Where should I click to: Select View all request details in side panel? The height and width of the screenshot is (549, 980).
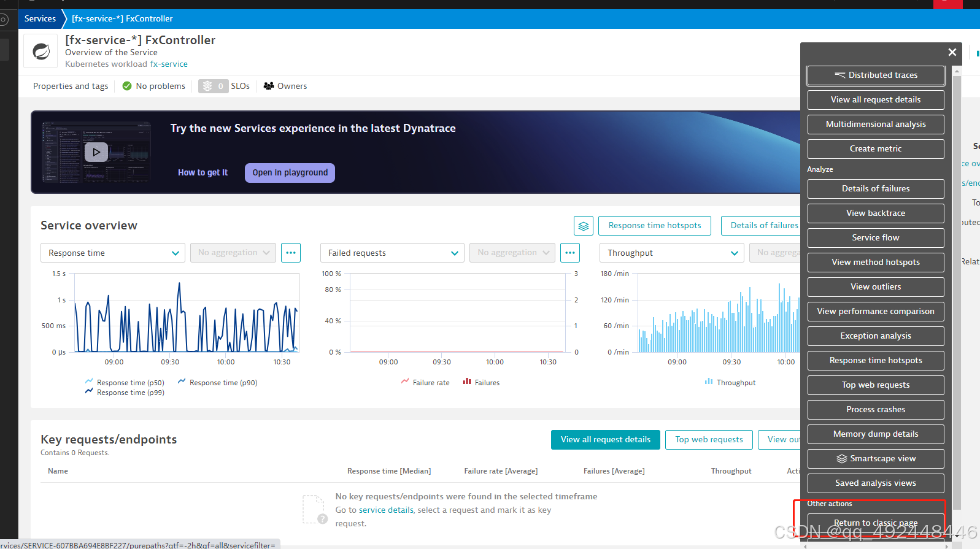[x=876, y=100]
